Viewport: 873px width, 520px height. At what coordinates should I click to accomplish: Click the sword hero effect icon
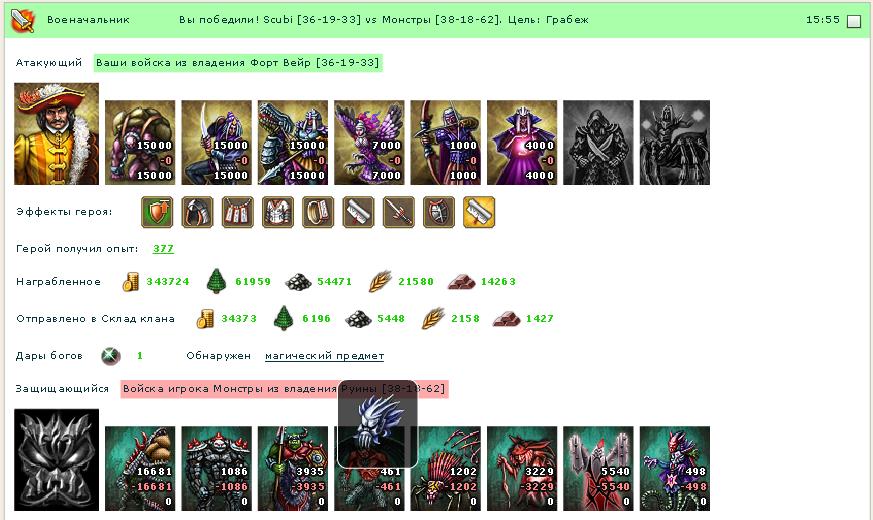(x=399, y=212)
